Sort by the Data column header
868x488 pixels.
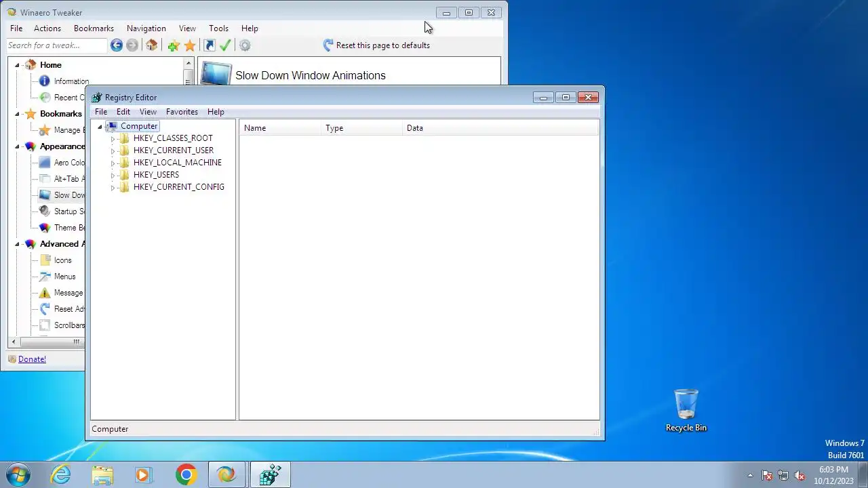tap(500, 128)
